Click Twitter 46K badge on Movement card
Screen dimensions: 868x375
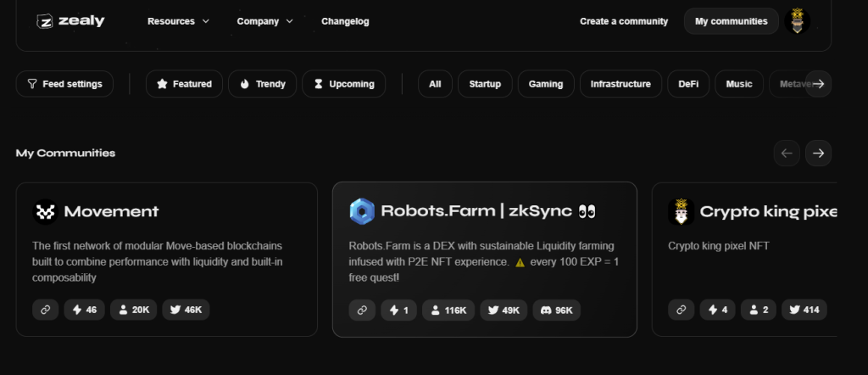click(x=186, y=310)
